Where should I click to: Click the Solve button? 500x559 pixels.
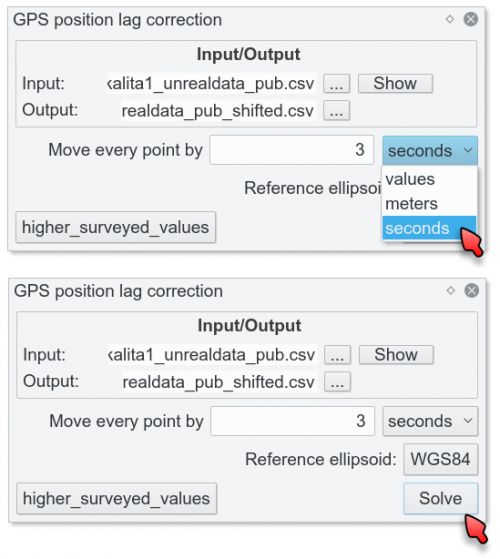(440, 498)
